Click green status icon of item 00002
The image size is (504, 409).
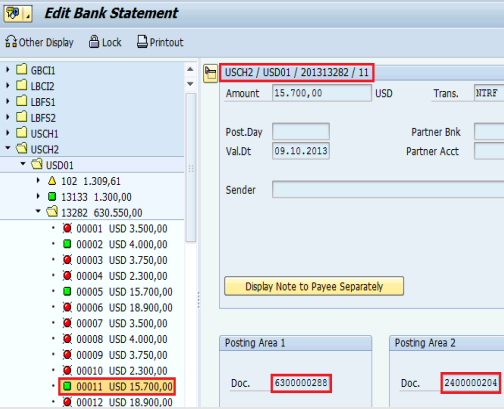point(67,244)
